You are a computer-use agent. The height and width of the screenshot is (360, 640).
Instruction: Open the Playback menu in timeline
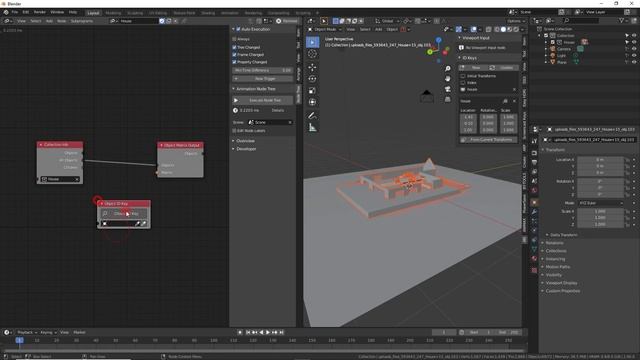click(x=27, y=332)
